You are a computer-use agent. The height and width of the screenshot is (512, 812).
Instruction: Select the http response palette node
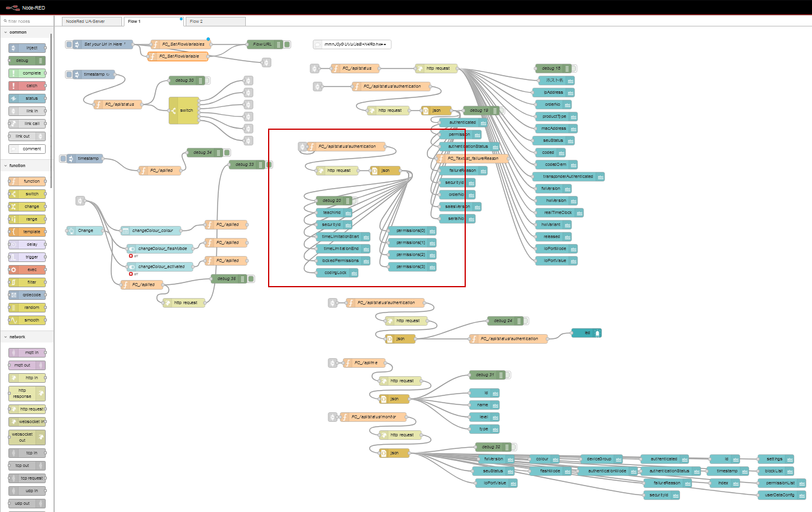pos(27,394)
